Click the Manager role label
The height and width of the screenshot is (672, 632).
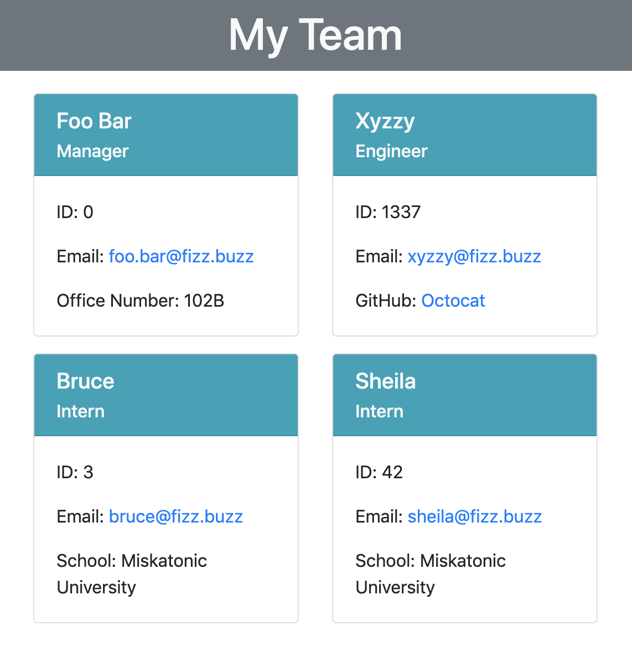(92, 151)
